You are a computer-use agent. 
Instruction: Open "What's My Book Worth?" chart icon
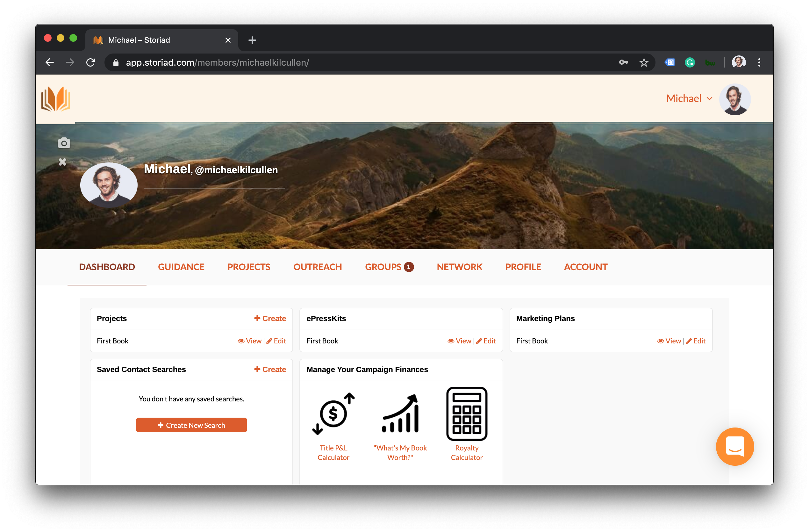tap(400, 414)
